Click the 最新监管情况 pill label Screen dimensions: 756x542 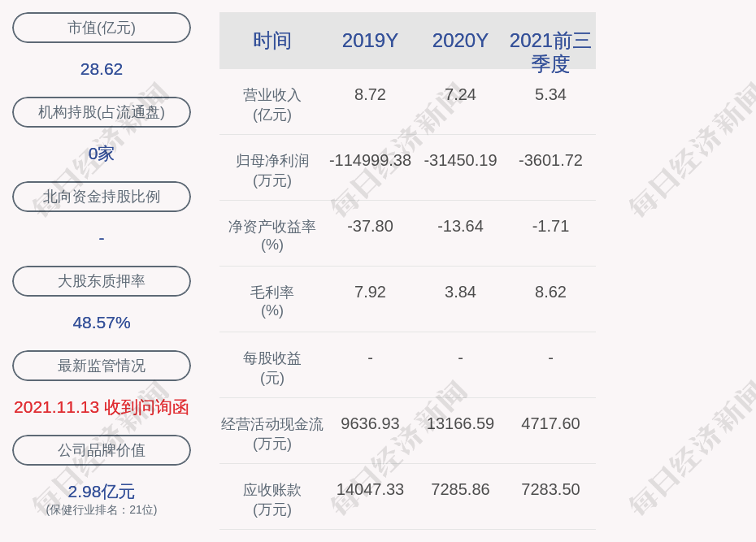coord(102,366)
